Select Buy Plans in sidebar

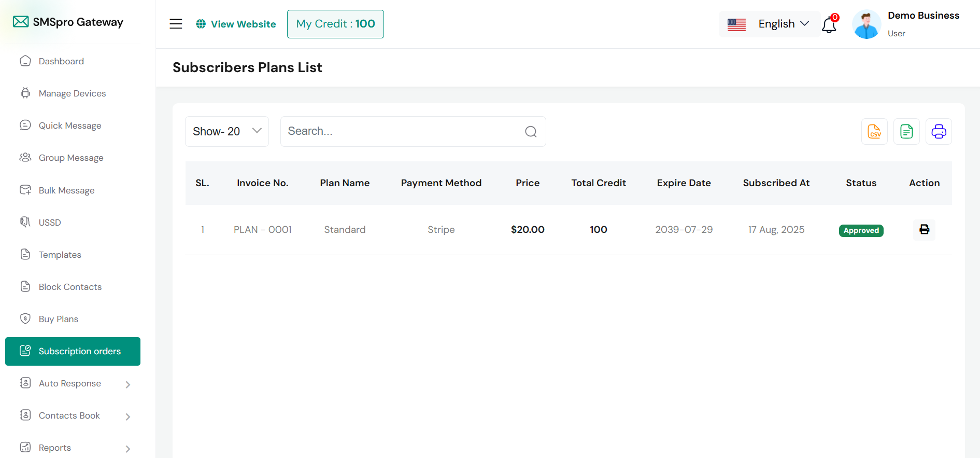(59, 319)
